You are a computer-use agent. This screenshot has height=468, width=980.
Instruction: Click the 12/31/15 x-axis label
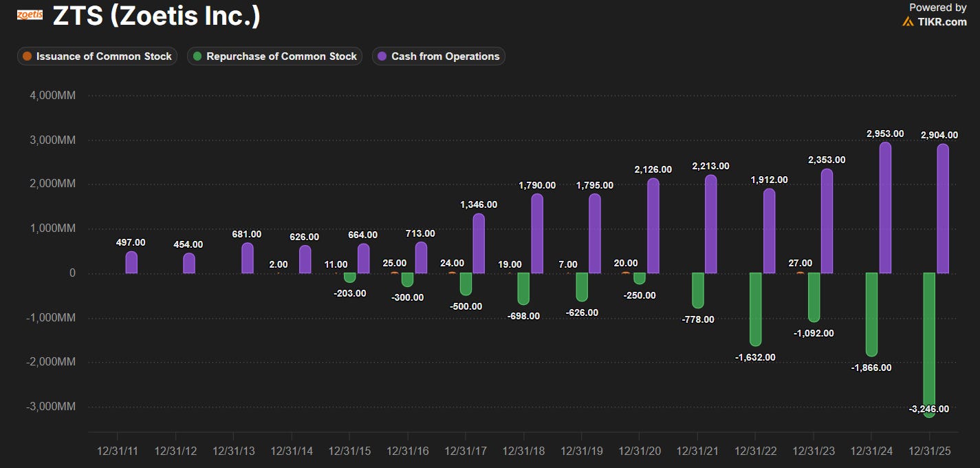point(349,451)
